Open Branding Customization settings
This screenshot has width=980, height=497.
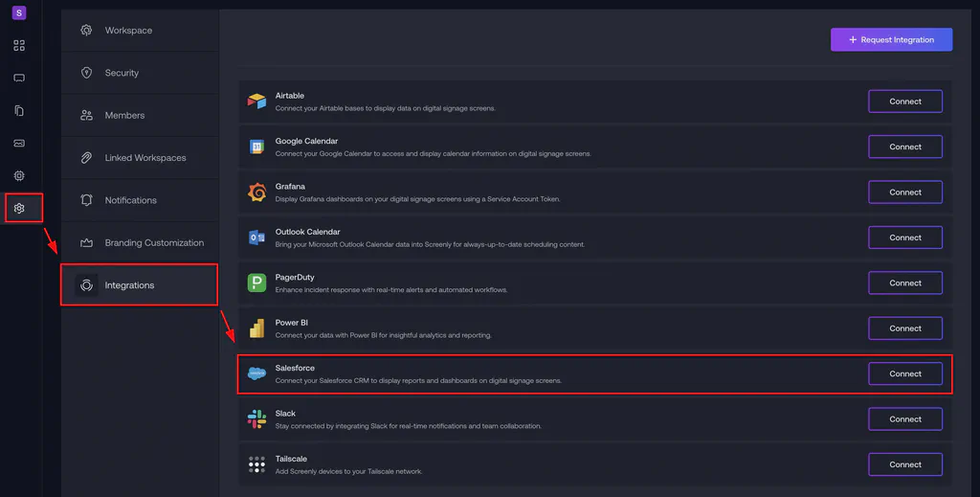pos(140,242)
